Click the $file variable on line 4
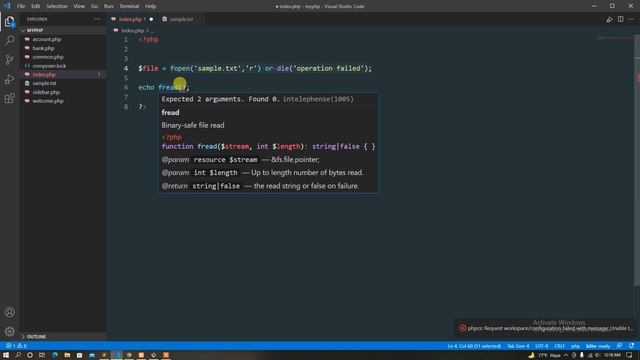This screenshot has width=640, height=360. click(x=148, y=68)
